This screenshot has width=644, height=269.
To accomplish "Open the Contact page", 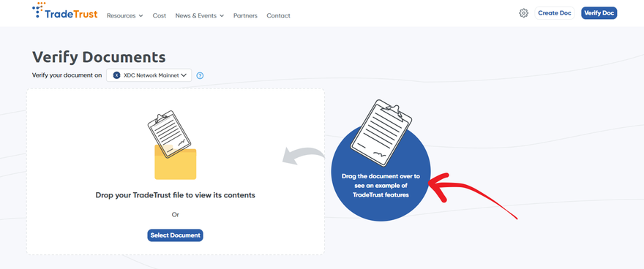I will click(279, 15).
